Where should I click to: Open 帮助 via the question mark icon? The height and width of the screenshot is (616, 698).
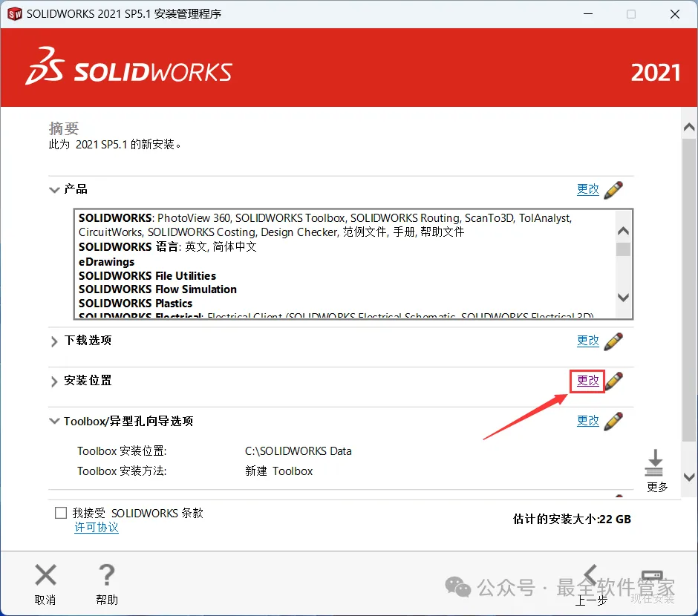click(107, 574)
